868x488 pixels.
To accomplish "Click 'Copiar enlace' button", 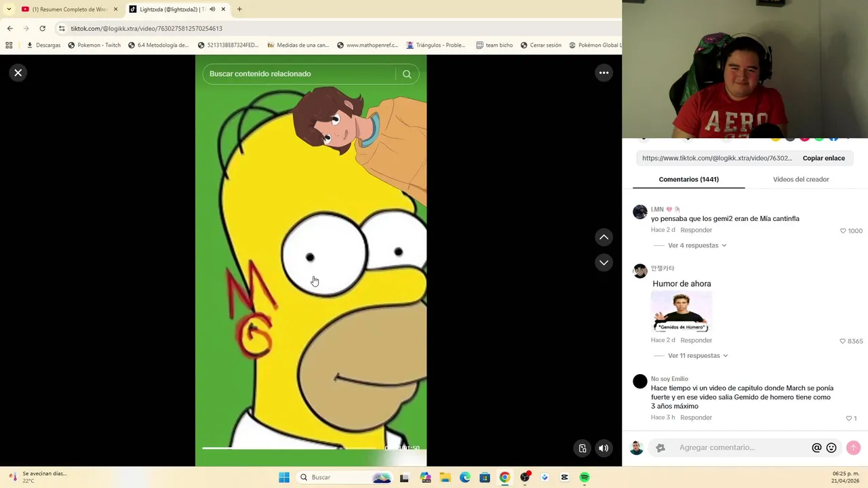I will point(824,158).
